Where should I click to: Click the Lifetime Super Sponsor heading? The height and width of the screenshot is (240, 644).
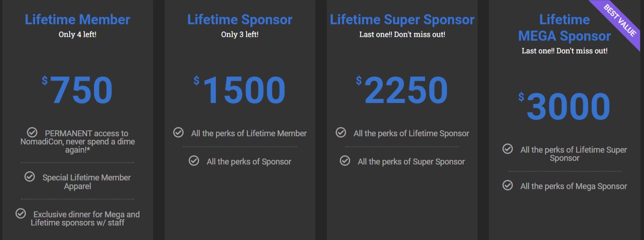pos(402,20)
